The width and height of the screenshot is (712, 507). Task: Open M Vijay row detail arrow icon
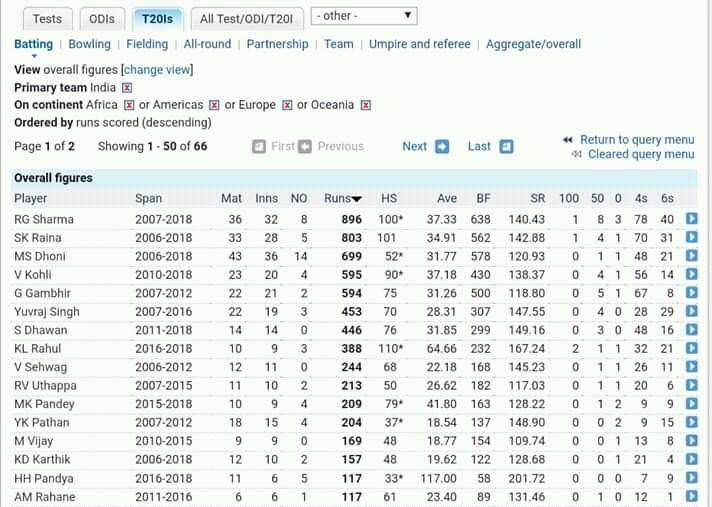click(x=691, y=440)
